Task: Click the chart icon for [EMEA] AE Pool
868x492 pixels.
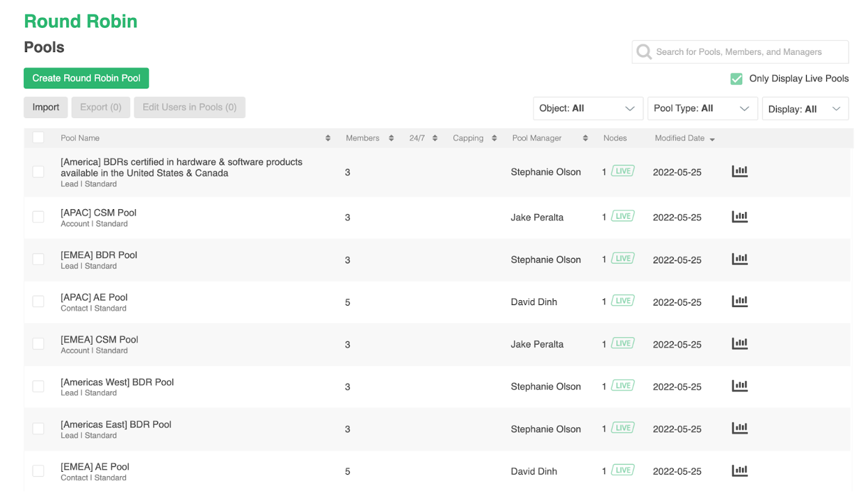Action: tap(739, 471)
